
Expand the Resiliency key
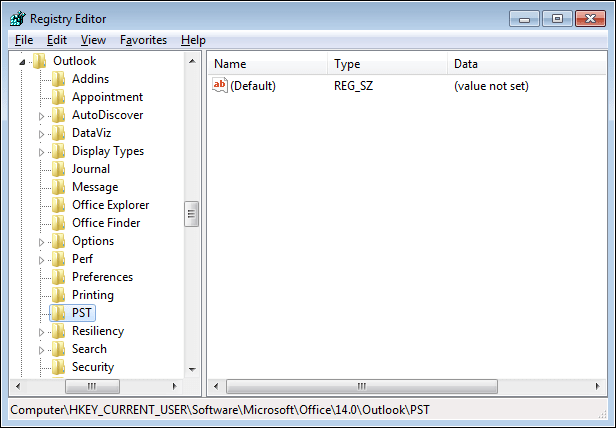pyautogui.click(x=41, y=332)
